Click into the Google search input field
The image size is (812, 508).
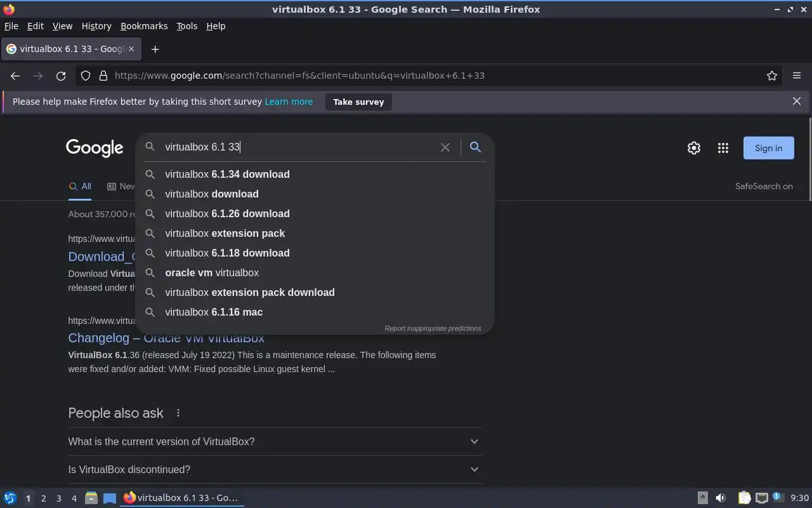click(298, 147)
